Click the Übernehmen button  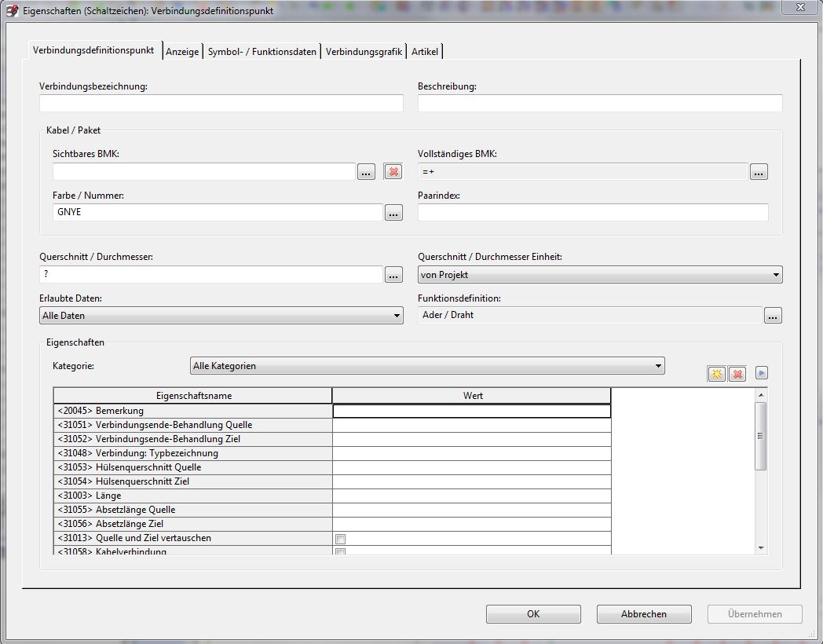[x=755, y=614]
